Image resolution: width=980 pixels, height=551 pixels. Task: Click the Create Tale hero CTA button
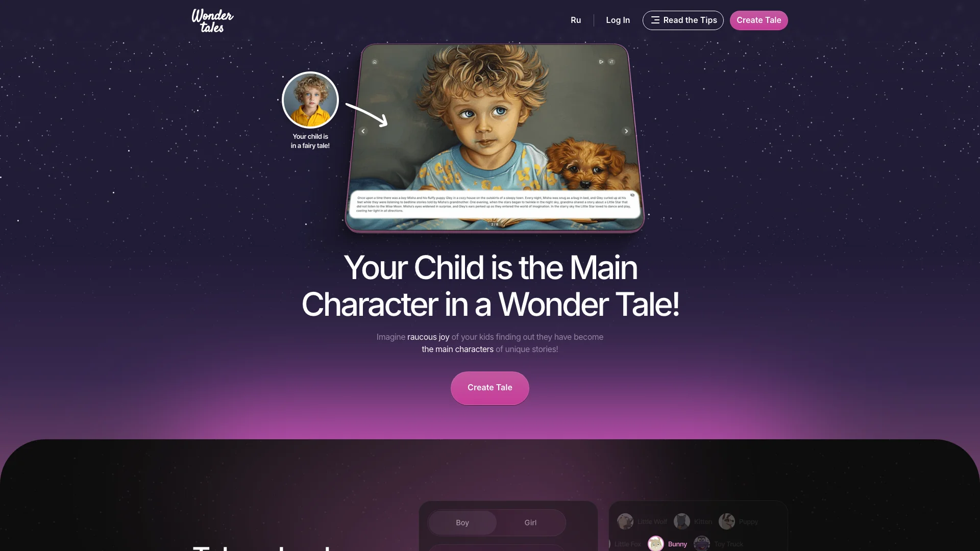[489, 388]
